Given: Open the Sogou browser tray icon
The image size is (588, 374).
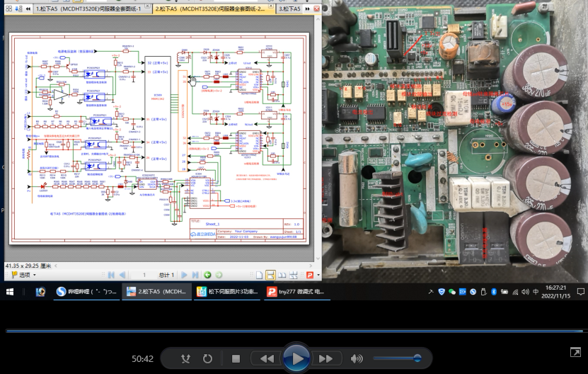Looking at the screenshot, I should (473, 292).
